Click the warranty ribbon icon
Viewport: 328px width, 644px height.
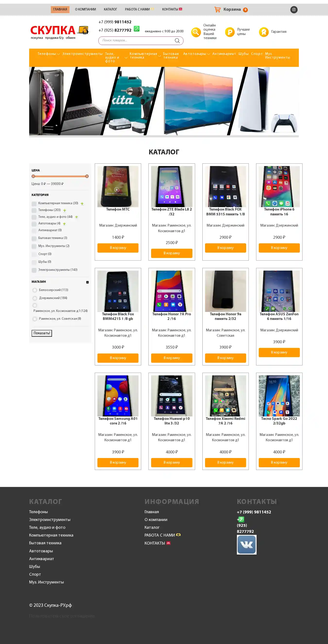tap(264, 32)
